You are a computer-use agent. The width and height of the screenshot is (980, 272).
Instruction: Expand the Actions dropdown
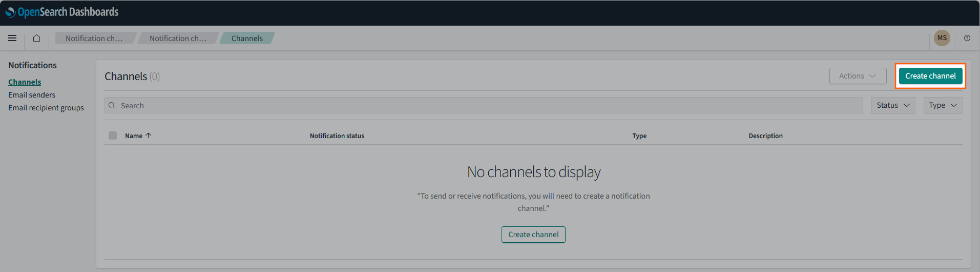coord(858,76)
